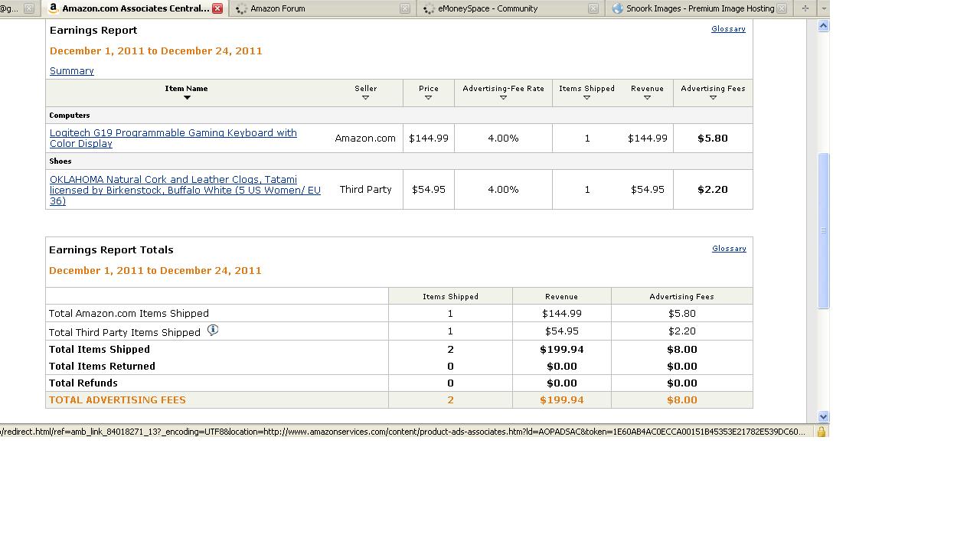Viewport: 980px width, 551px height.
Task: Click the $54.95 Price cell of the clogs row
Action: click(x=429, y=189)
